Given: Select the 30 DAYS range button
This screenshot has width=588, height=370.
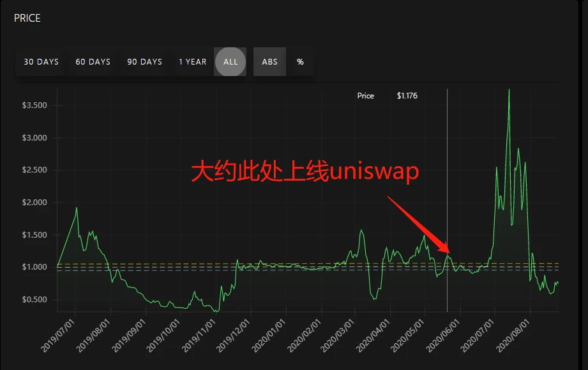Looking at the screenshot, I should coord(41,62).
